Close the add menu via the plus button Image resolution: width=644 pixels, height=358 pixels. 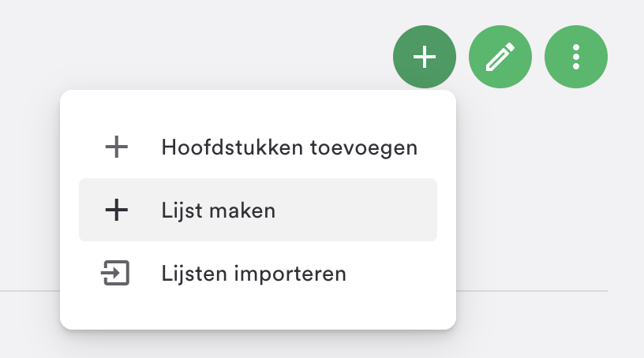(425, 57)
